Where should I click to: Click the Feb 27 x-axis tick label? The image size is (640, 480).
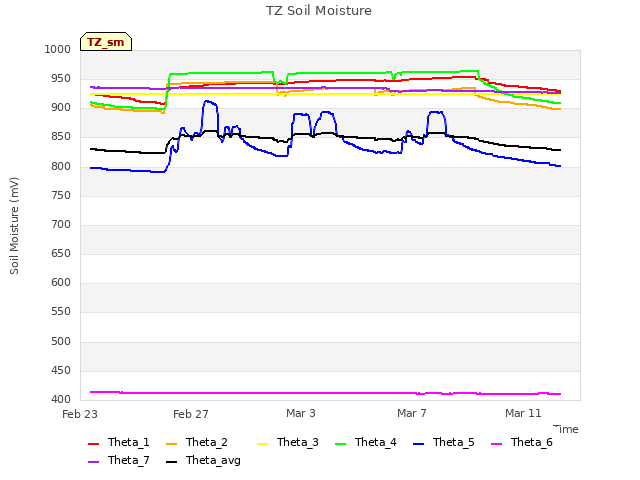[191, 414]
